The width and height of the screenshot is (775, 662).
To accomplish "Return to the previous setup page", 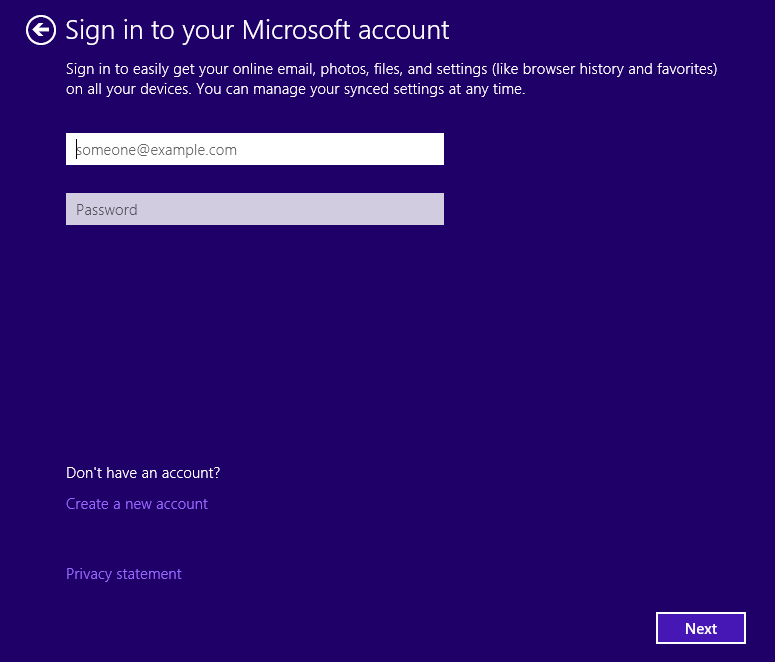I will 40,31.
